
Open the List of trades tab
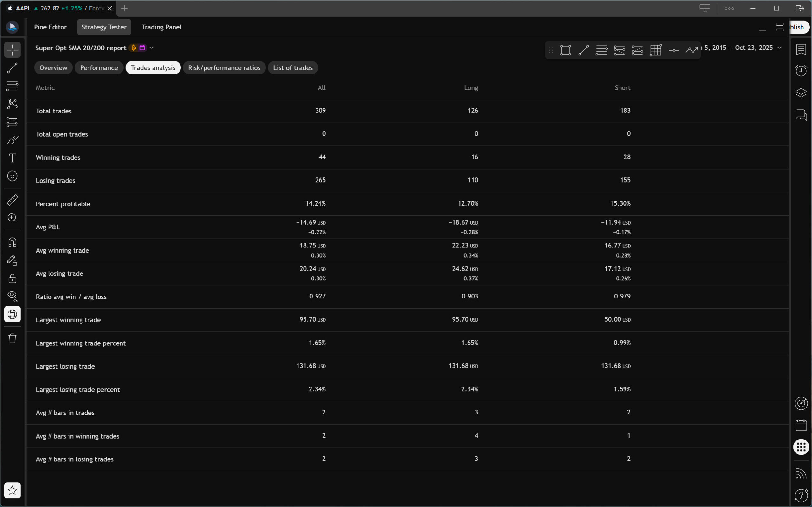pyautogui.click(x=292, y=68)
